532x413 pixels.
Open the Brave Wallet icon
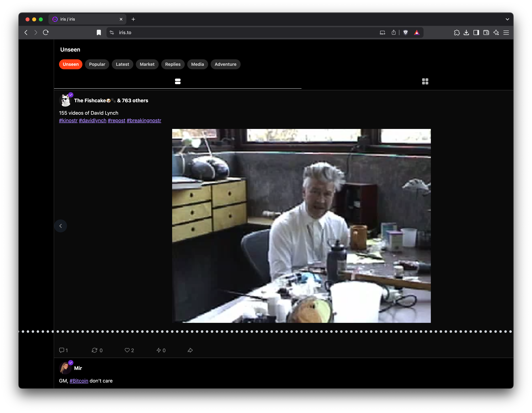(x=486, y=32)
